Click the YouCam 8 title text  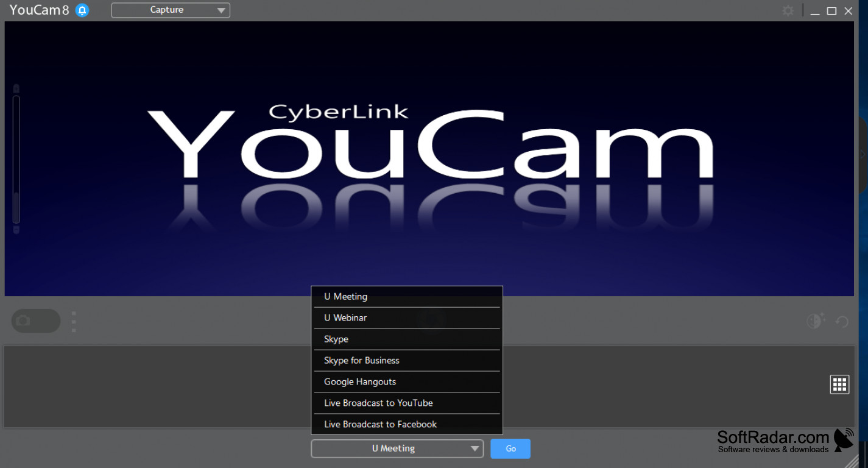click(39, 10)
